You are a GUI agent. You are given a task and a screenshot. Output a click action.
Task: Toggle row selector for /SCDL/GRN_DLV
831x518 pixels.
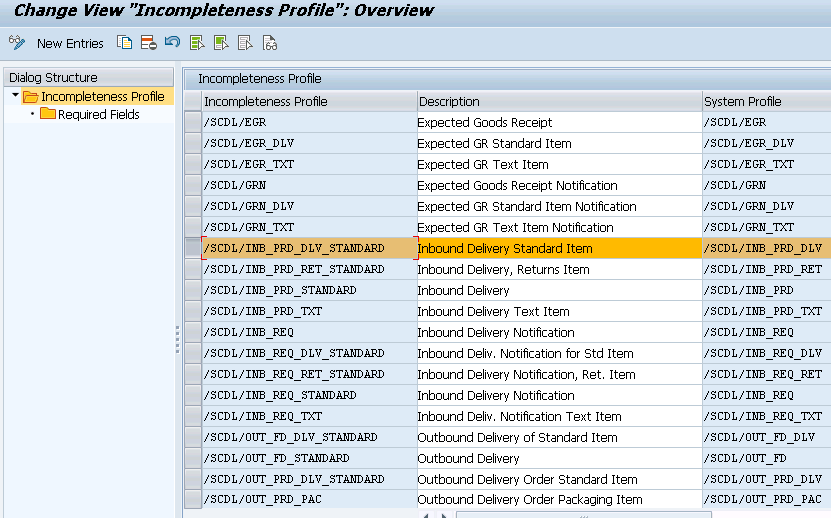(x=192, y=206)
